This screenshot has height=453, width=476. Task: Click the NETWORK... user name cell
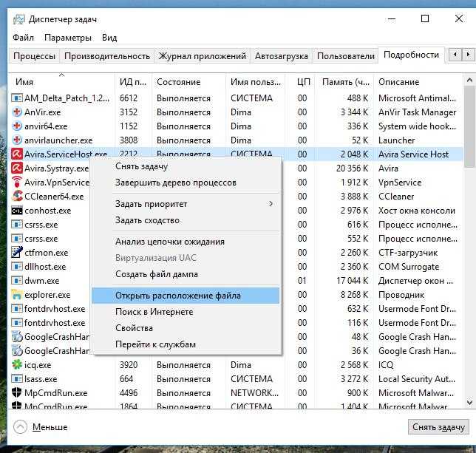click(254, 393)
